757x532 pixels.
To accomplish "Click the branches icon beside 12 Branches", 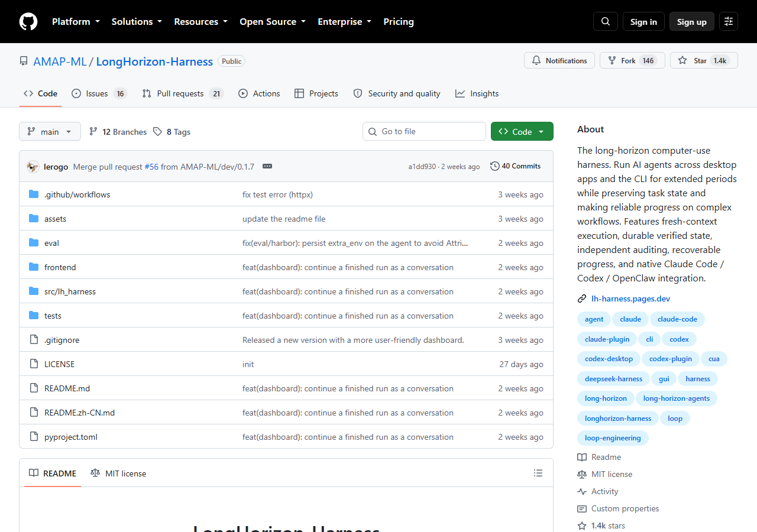I will [x=93, y=132].
